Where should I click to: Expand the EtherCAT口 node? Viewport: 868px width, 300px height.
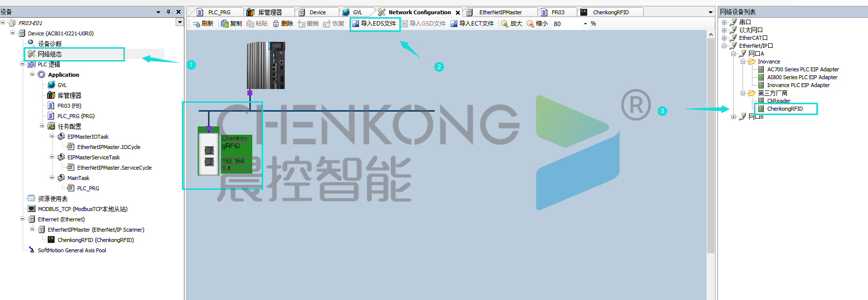pos(724,38)
